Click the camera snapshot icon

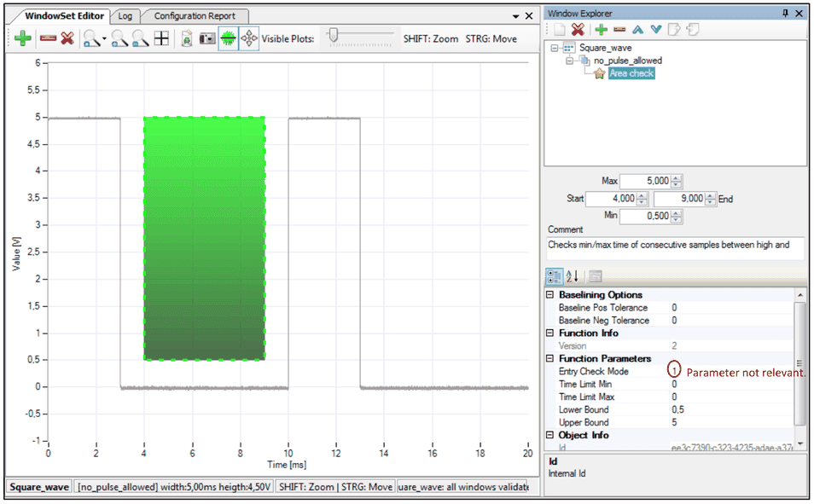(x=207, y=38)
